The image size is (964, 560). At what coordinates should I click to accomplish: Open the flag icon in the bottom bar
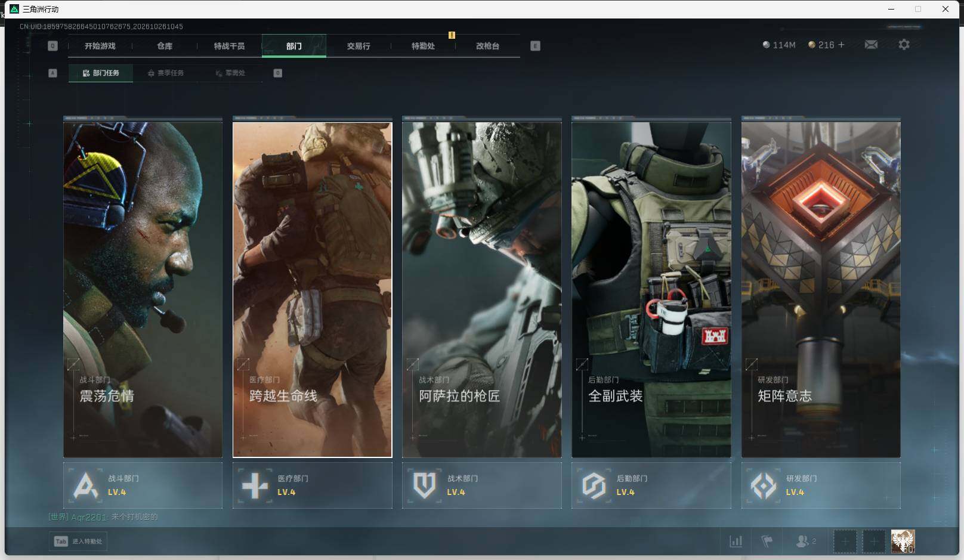click(x=767, y=542)
